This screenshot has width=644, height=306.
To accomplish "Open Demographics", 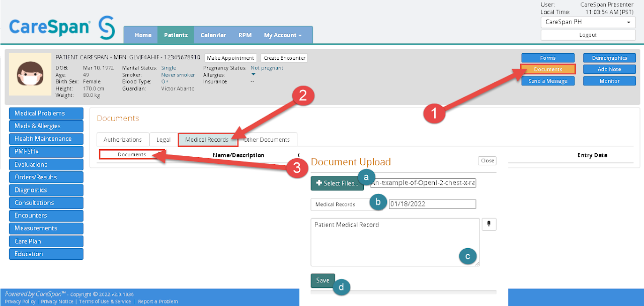I will (609, 58).
